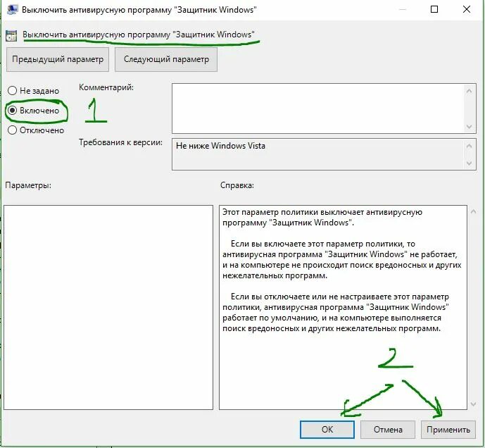Click the "Параметры:" label
485x448 pixels.
[x=28, y=185]
